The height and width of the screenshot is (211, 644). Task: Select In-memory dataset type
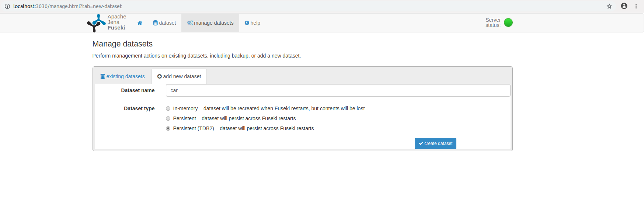point(168,108)
